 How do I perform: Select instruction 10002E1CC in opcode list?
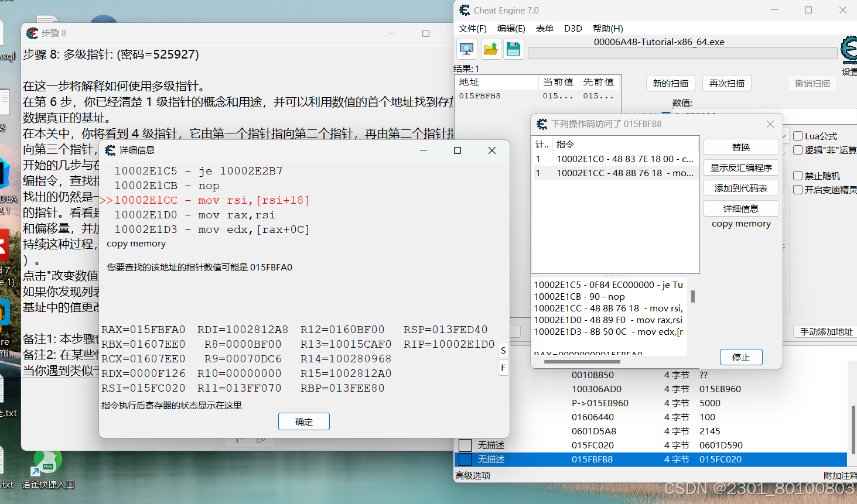(615, 173)
